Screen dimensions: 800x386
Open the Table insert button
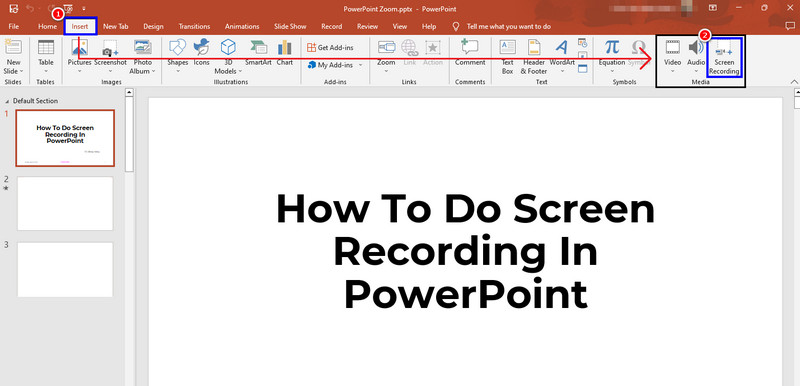[x=46, y=56]
